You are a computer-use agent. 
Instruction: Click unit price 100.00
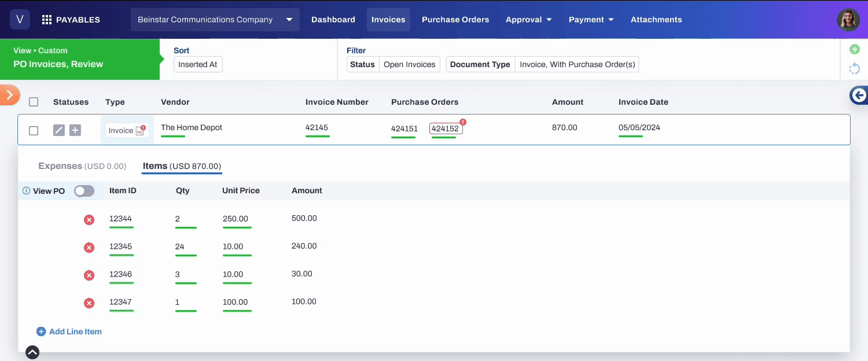coord(236,302)
